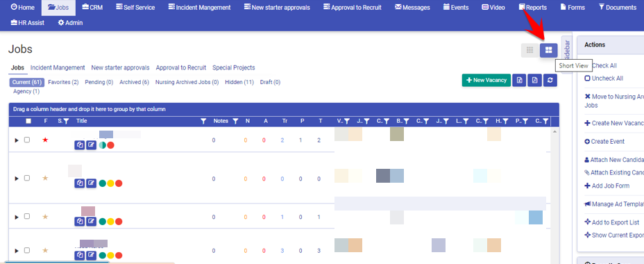Image resolution: width=644 pixels, height=264 pixels.
Task: Tick the checkbox on the first job row
Action: (27, 140)
